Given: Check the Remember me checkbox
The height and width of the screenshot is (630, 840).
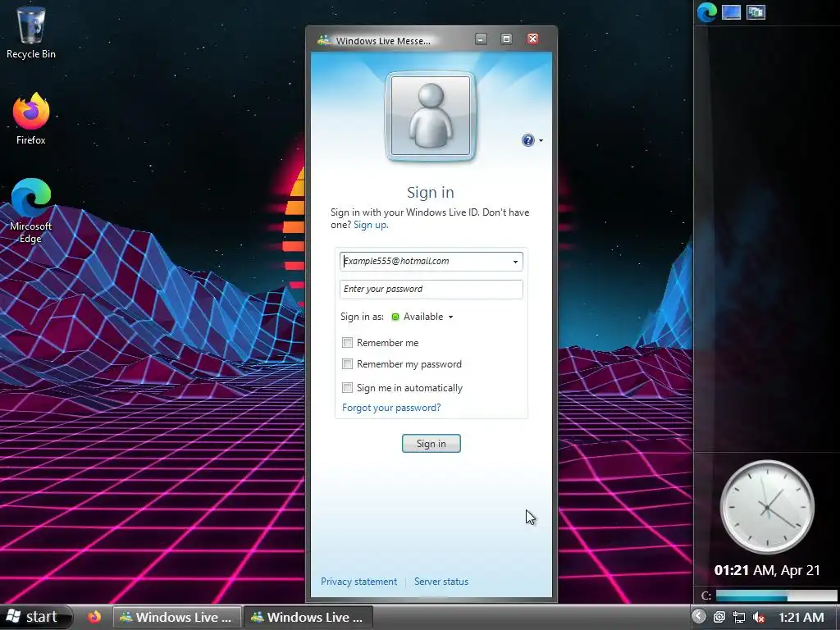Looking at the screenshot, I should (348, 342).
